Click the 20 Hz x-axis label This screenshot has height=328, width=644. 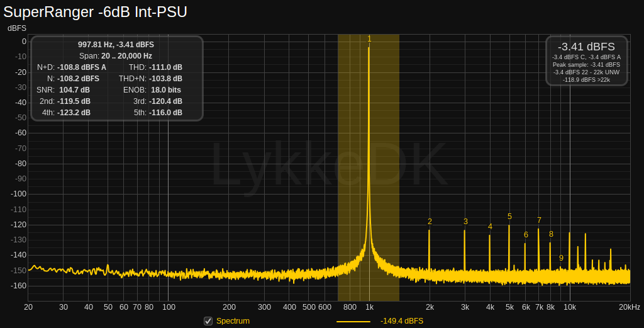pos(28,307)
